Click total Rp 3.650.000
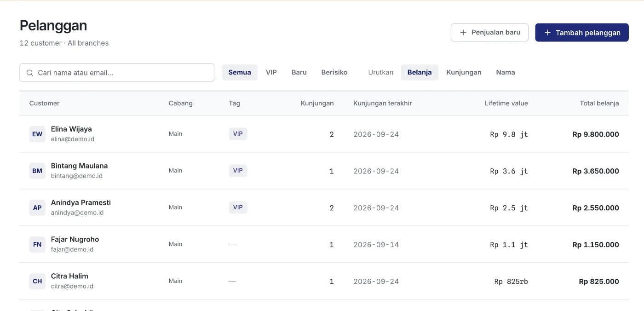Screen dimensions: 644x311 click(596, 171)
